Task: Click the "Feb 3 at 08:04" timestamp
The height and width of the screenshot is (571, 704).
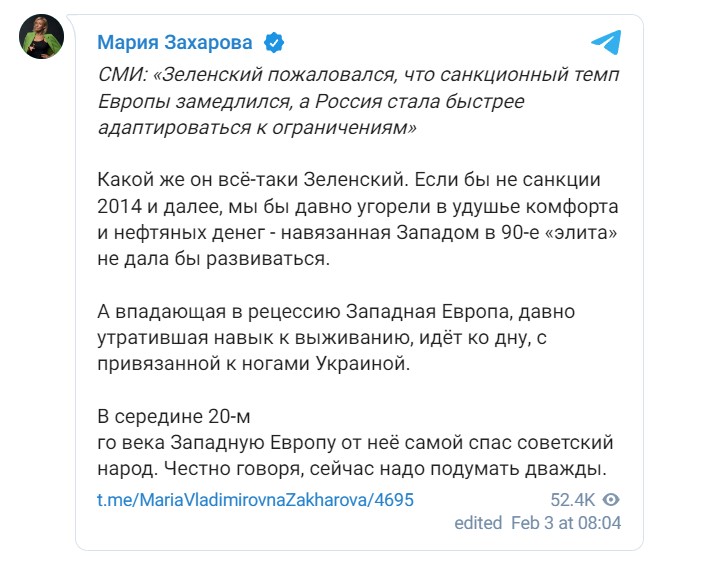Action: (566, 522)
